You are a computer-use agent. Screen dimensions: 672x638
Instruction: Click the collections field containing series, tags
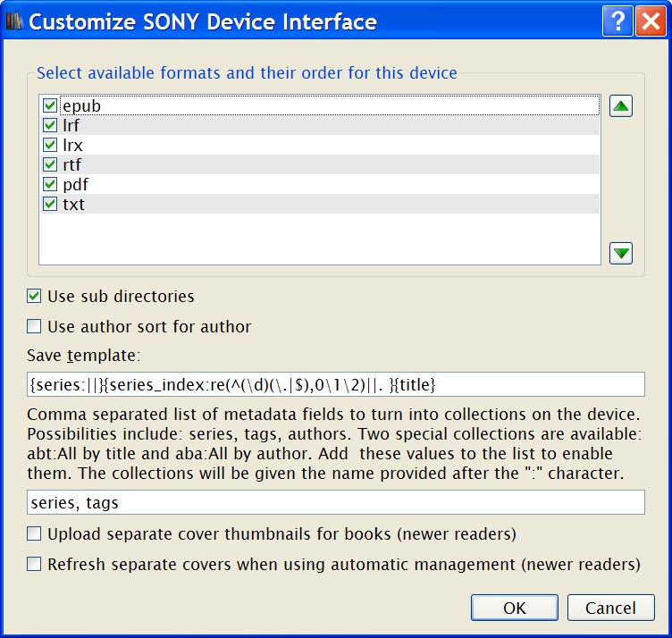(335, 503)
